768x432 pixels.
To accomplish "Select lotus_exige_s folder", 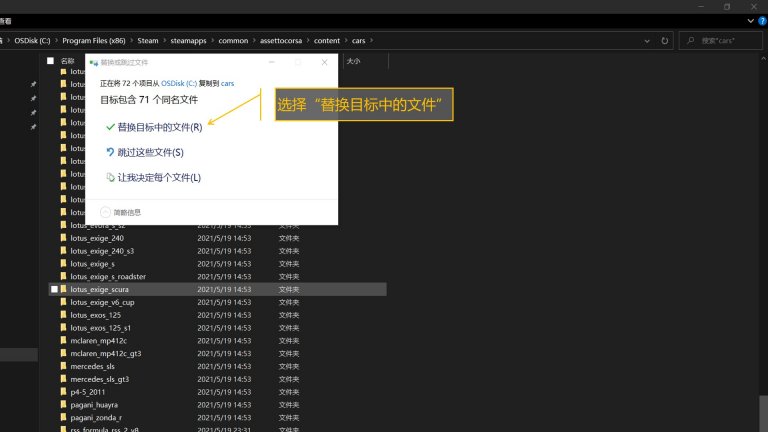I will (93, 264).
